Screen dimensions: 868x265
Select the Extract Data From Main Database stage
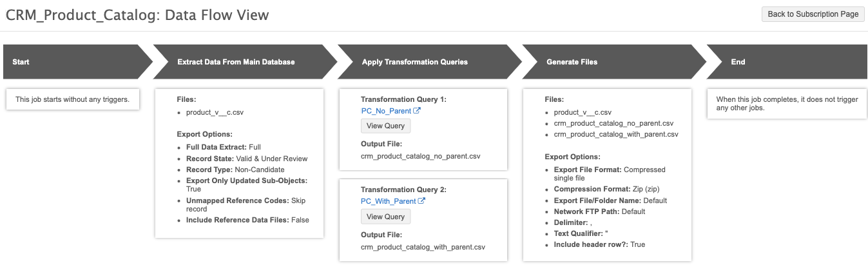(x=236, y=62)
